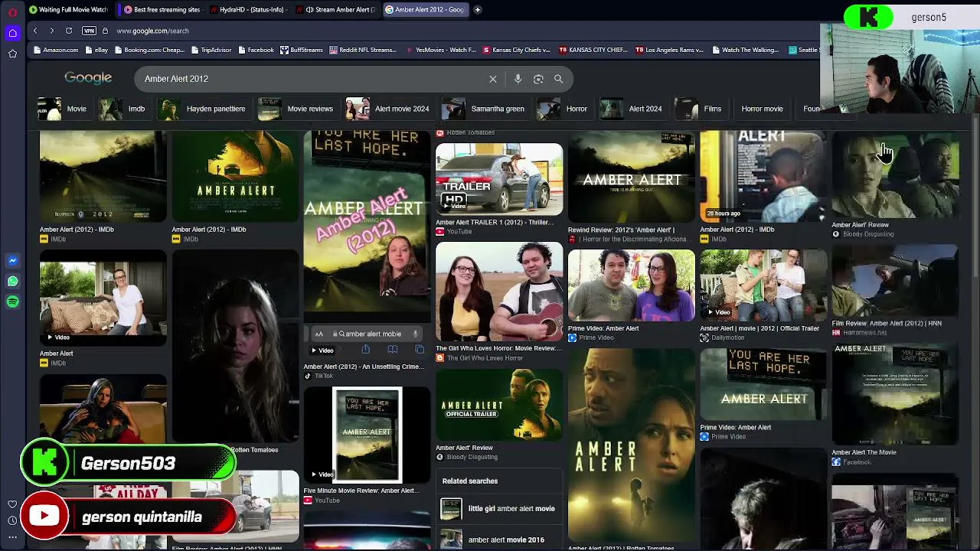
Task: Open Messenger in the Opera sidebar
Action: 12,261
